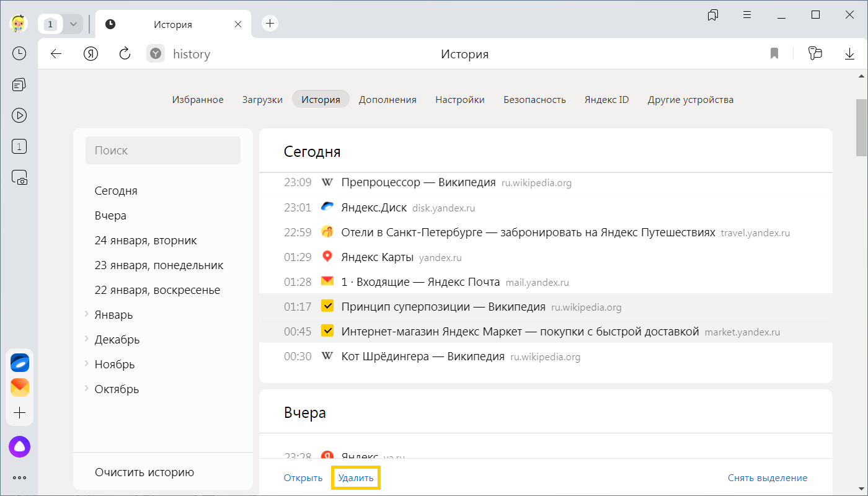Click the page vertical scrollbar thumb

click(861, 128)
